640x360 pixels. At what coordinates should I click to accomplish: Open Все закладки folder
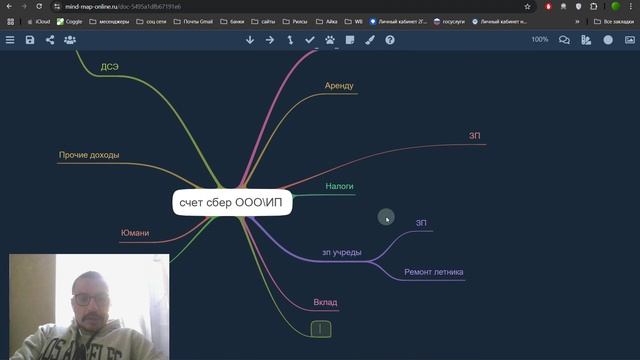pos(613,22)
